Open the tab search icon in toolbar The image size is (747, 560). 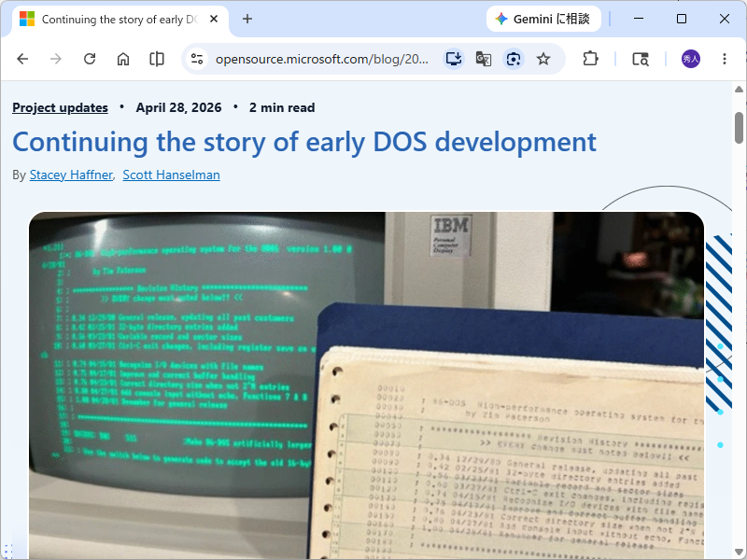point(641,59)
